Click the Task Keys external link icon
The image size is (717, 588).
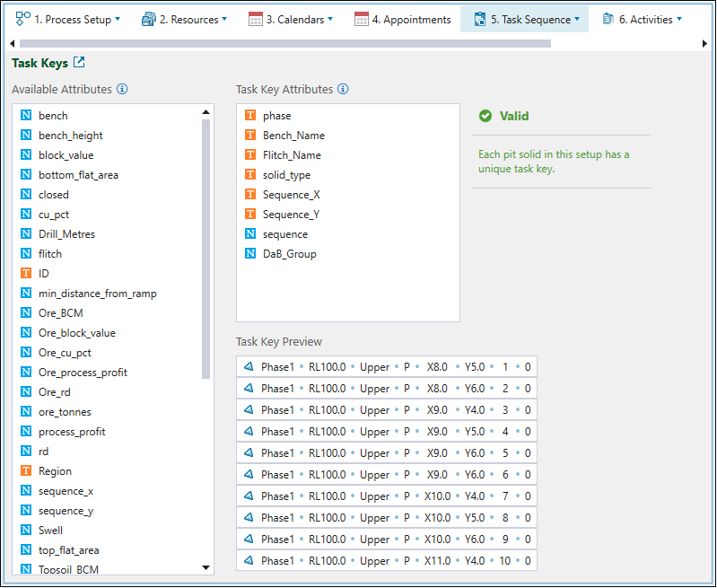79,63
